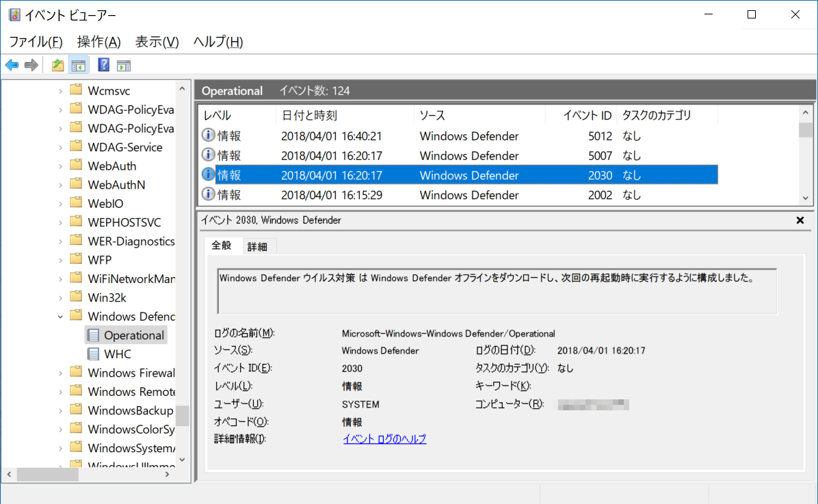Click the Up one level folder icon
The height and width of the screenshot is (504, 818).
[x=57, y=65]
